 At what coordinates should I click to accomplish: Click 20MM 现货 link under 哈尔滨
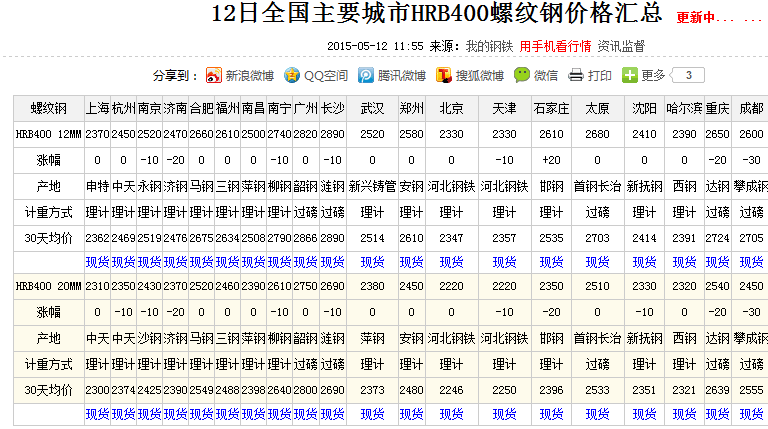pyautogui.click(x=684, y=414)
